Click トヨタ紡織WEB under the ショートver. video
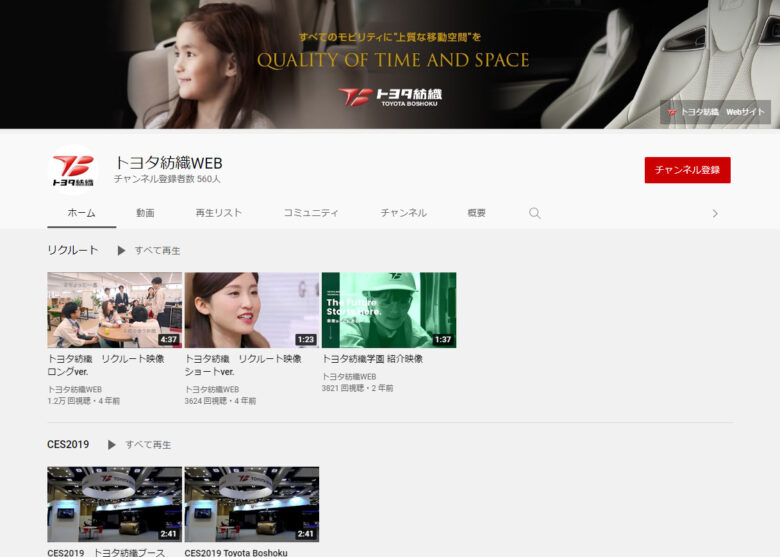 point(212,389)
